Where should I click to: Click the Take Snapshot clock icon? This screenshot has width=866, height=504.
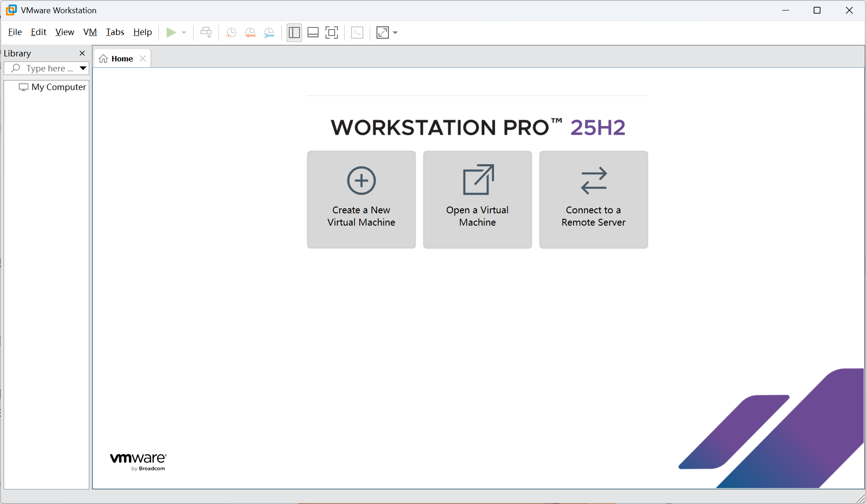coord(231,32)
